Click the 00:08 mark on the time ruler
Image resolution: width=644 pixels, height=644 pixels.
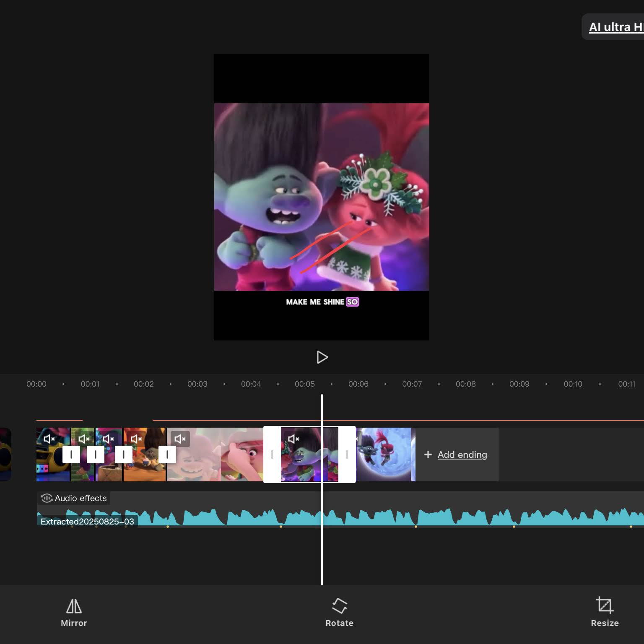coord(466,384)
